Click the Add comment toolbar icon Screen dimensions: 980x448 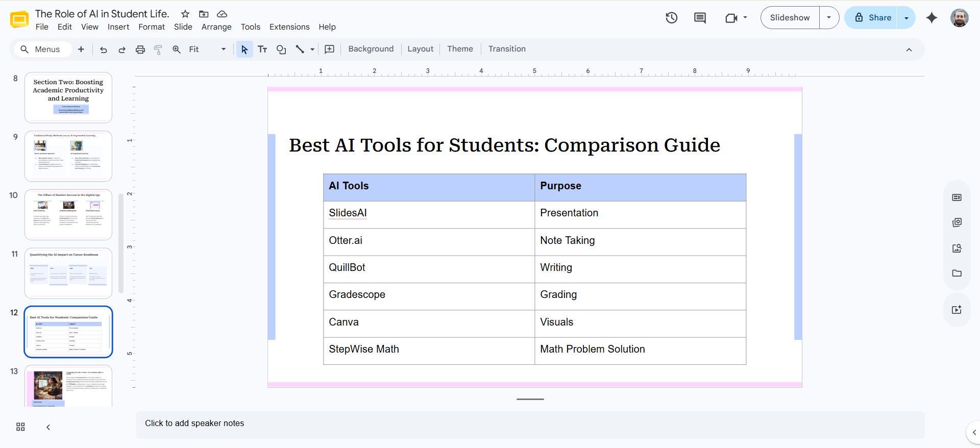(x=330, y=49)
